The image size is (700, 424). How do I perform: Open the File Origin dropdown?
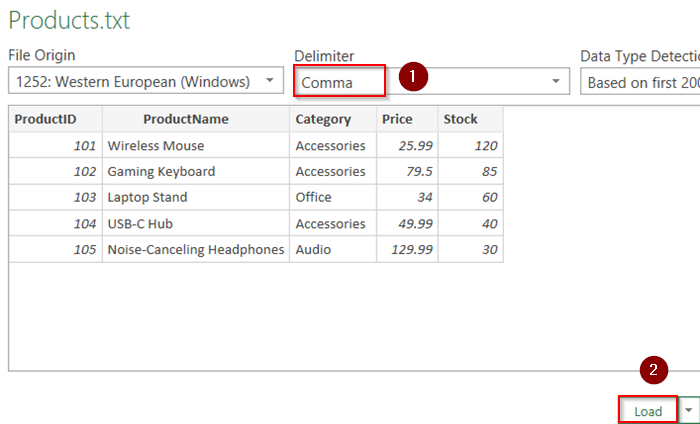(x=146, y=81)
